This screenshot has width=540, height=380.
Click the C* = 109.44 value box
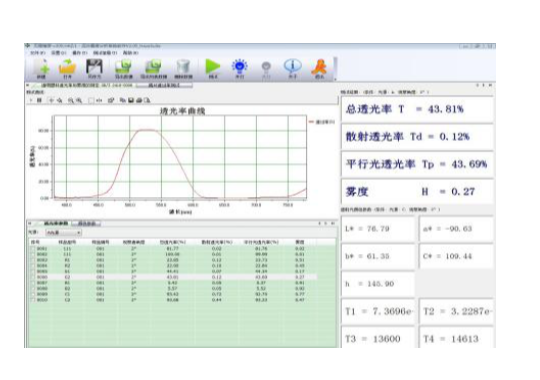[456, 256]
